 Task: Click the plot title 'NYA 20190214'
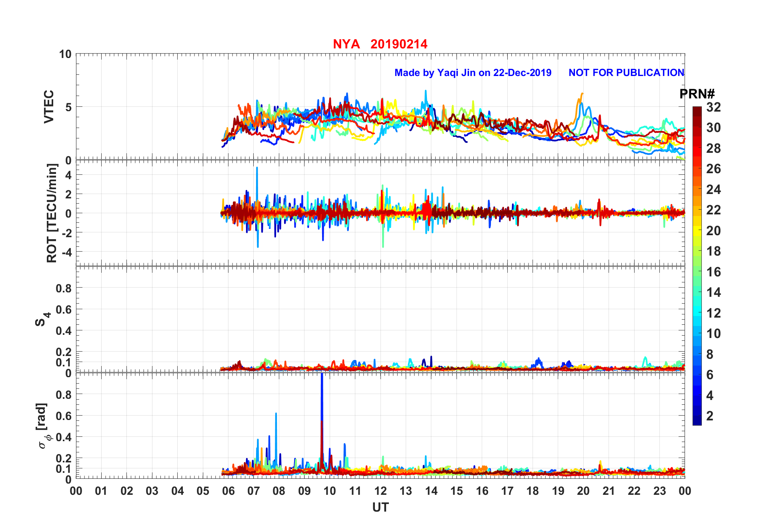[380, 44]
